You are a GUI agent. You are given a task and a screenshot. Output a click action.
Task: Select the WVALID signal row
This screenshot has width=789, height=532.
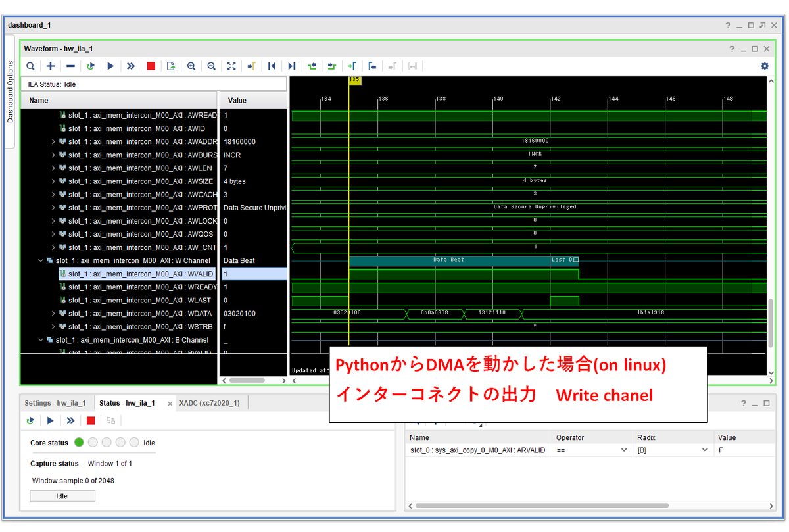tap(138, 274)
